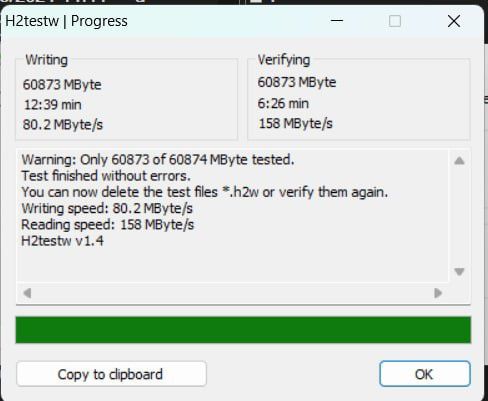Click the vertical scrollbar track beside log
This screenshot has height=401, width=488.
pyautogui.click(x=459, y=217)
